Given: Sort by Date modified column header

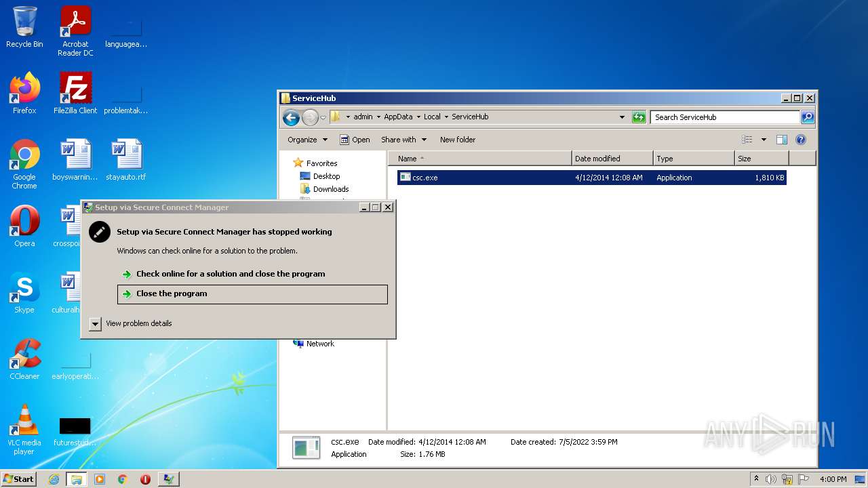Looking at the screenshot, I should [x=613, y=159].
